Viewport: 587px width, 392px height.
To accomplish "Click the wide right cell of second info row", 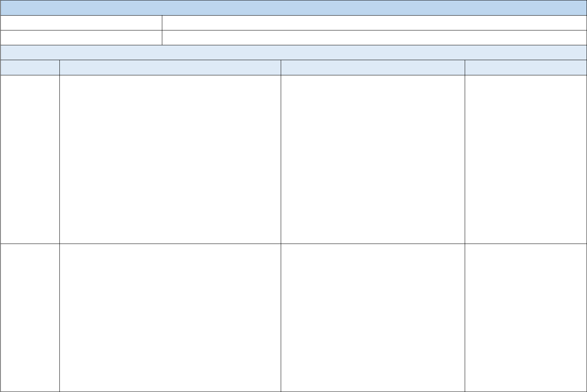I will 374,38.
